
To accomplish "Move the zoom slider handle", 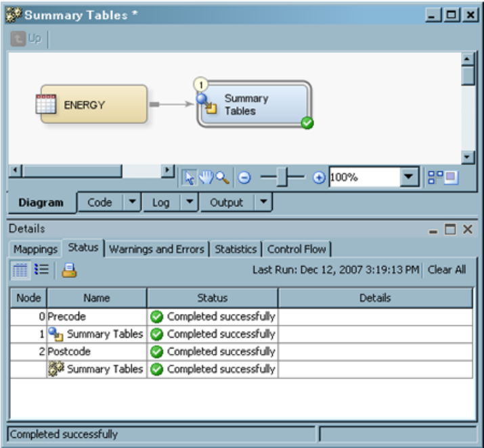I will tap(282, 177).
